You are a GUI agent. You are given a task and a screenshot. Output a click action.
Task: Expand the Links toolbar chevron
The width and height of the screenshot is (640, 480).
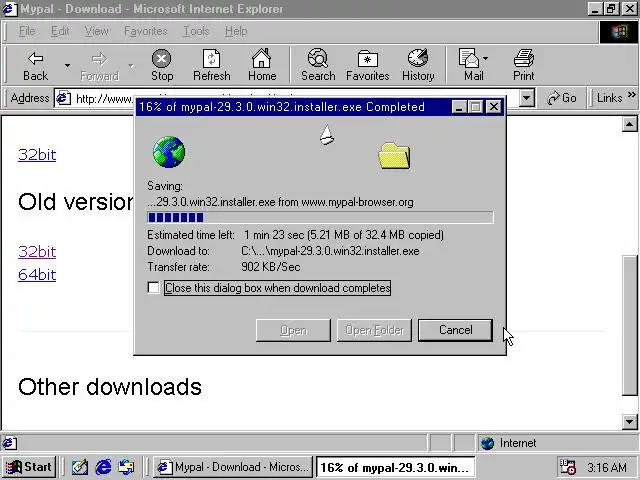click(632, 95)
